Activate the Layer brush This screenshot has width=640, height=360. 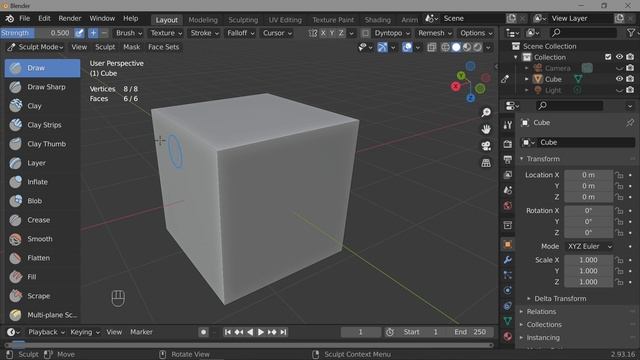click(x=42, y=163)
